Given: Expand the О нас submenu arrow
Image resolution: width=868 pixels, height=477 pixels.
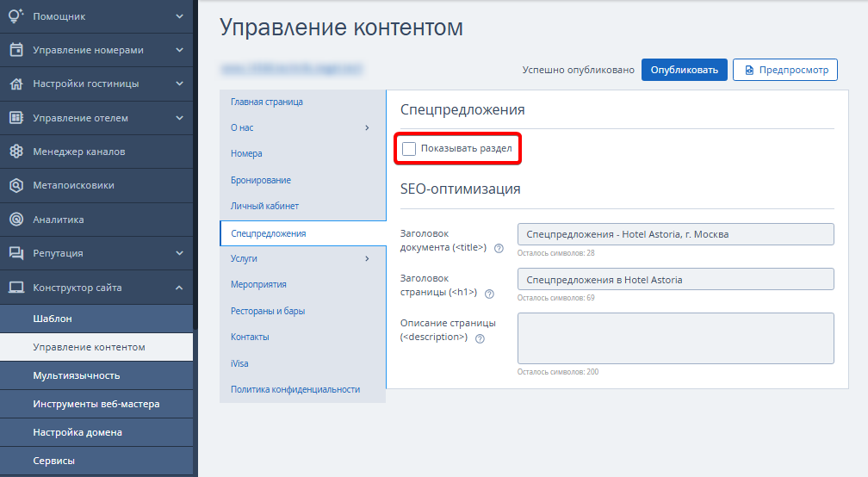Looking at the screenshot, I should click(x=367, y=127).
